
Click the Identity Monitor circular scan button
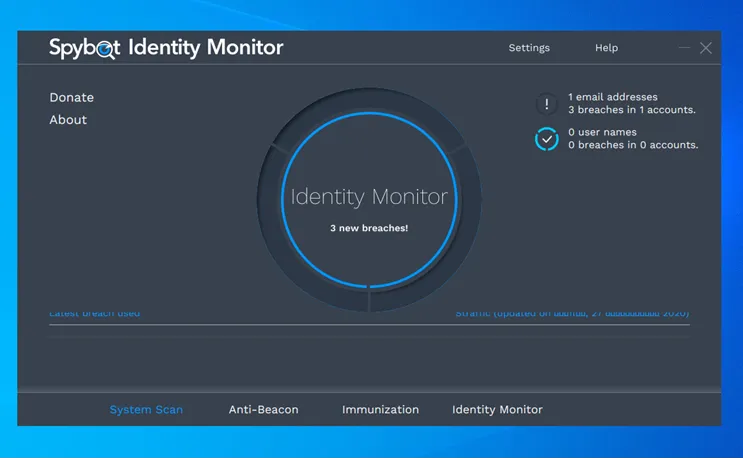click(x=369, y=199)
